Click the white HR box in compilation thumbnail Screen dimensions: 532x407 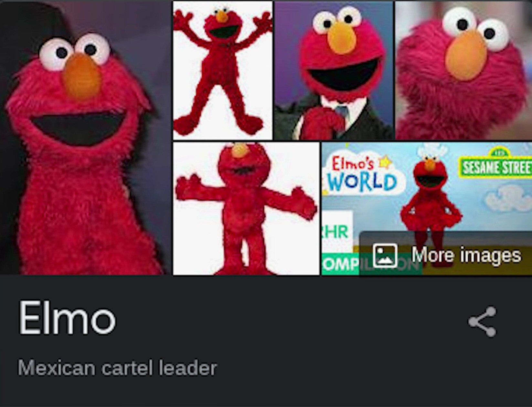click(x=337, y=231)
